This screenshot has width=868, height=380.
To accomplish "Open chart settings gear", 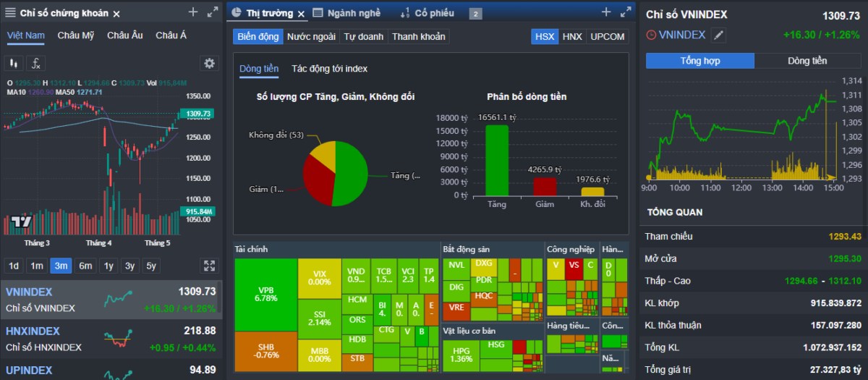I will click(x=209, y=63).
